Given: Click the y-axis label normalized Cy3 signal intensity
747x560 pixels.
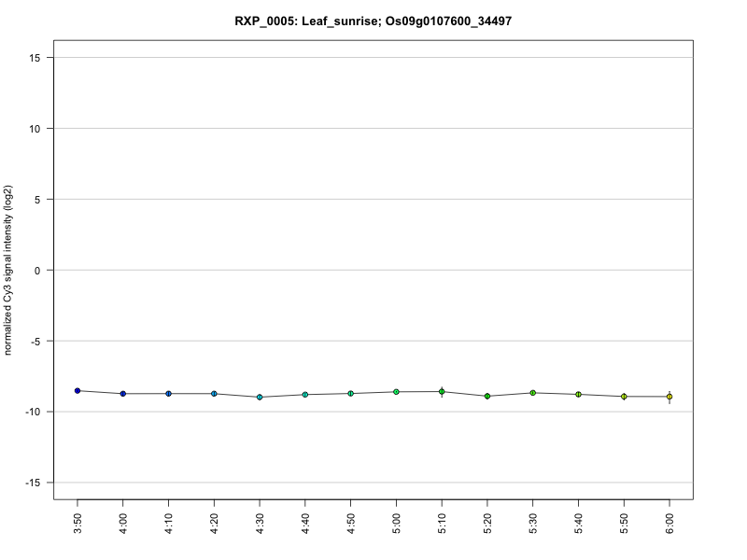Looking at the screenshot, I should click(x=7, y=270).
